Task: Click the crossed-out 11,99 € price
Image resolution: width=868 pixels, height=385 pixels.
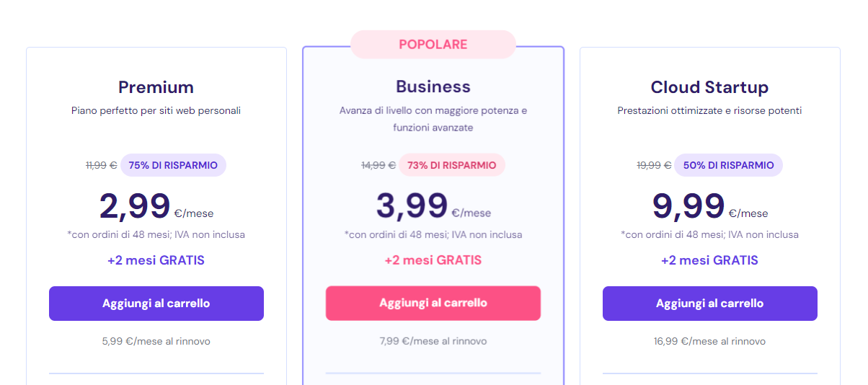Action: [x=101, y=165]
